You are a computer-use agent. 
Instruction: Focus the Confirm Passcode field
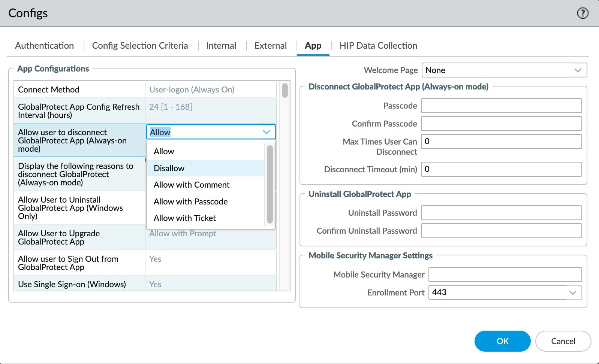pos(502,124)
